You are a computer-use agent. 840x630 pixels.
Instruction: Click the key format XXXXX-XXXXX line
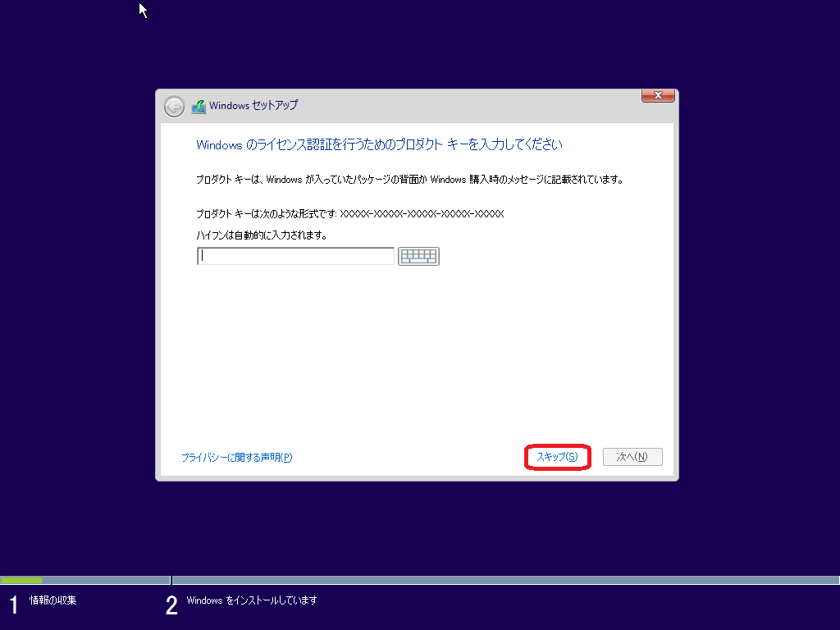(349, 214)
